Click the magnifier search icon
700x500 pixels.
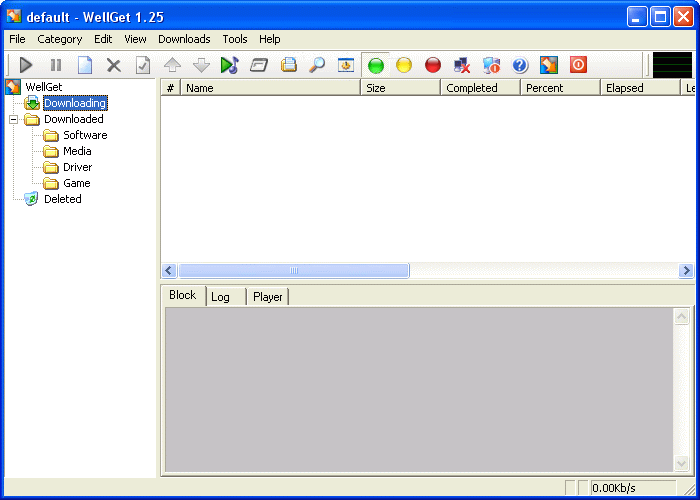(316, 65)
